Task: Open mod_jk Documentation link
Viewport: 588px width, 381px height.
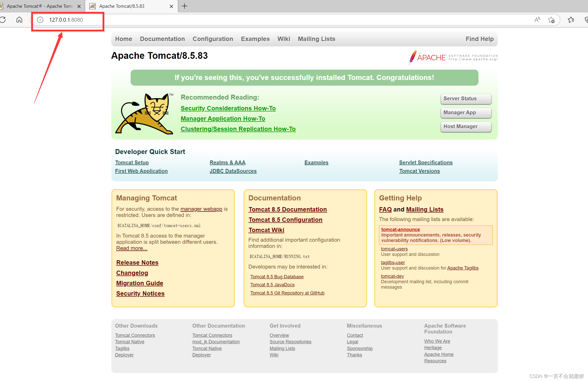Action: point(216,342)
